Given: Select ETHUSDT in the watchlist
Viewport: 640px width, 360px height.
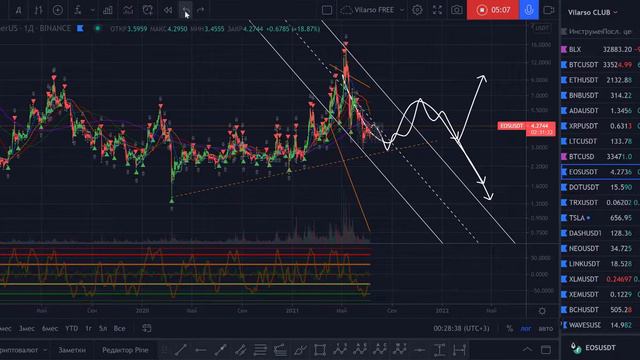Looking at the screenshot, I should point(600,80).
